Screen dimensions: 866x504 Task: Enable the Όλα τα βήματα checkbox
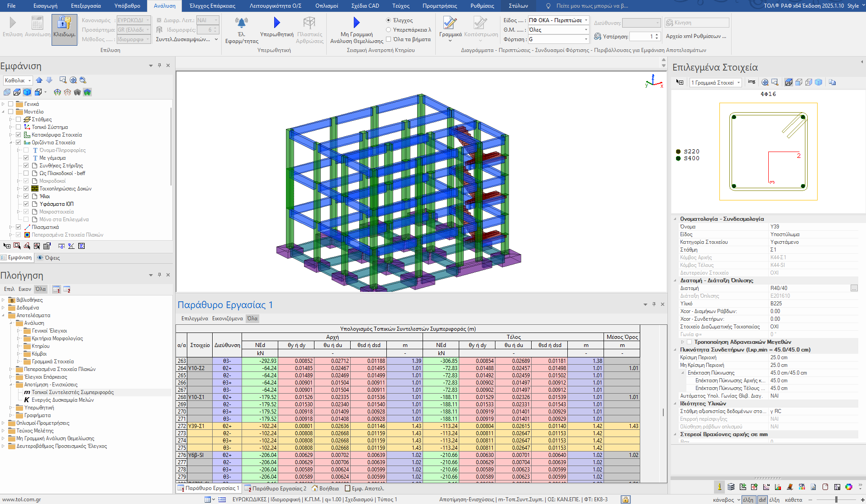pos(388,39)
